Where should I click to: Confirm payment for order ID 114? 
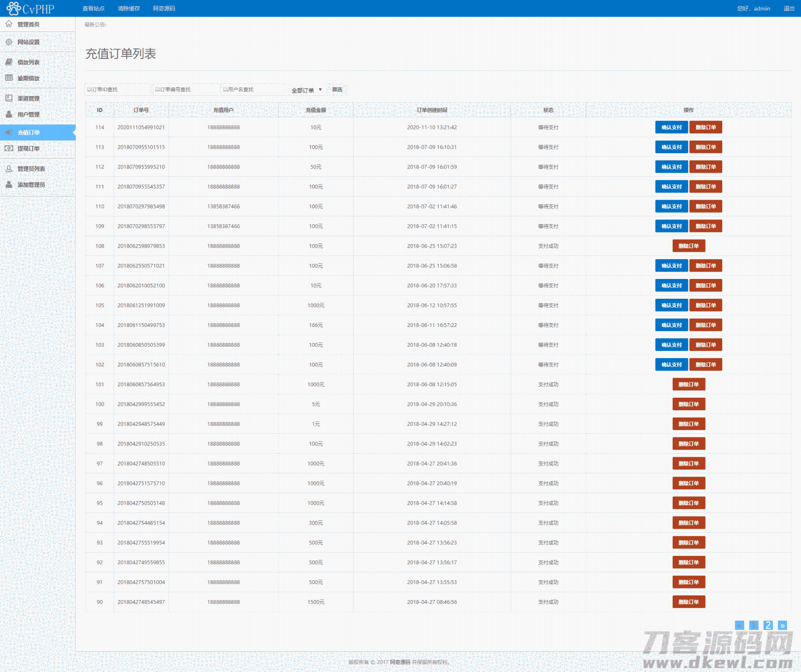point(671,127)
